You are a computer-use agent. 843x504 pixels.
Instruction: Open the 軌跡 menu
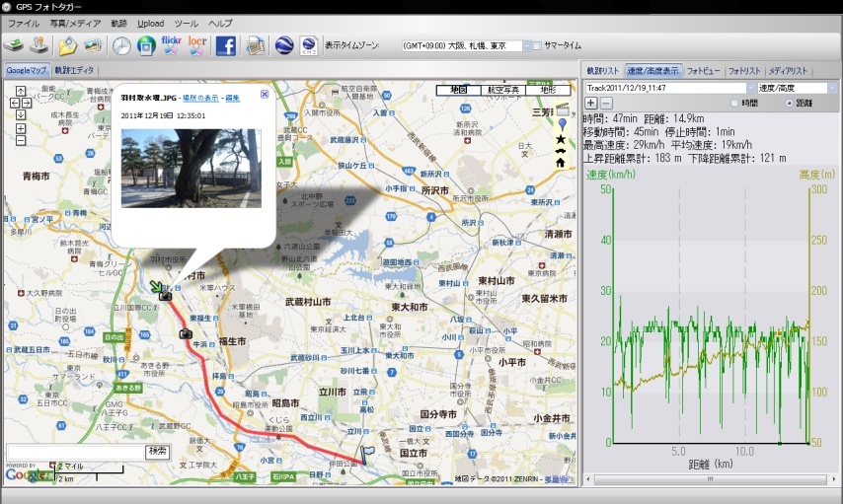118,22
